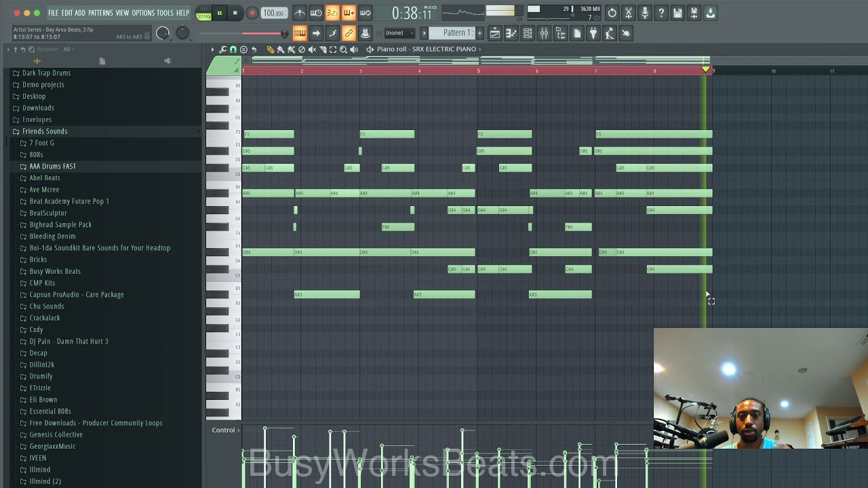Click the 0:38:11 time display

click(x=412, y=13)
